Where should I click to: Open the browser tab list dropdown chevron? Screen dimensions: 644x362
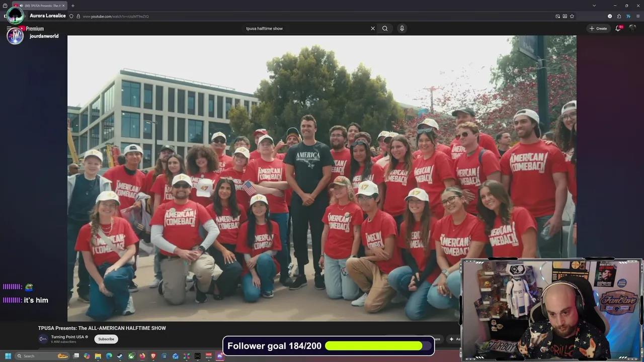594,6
